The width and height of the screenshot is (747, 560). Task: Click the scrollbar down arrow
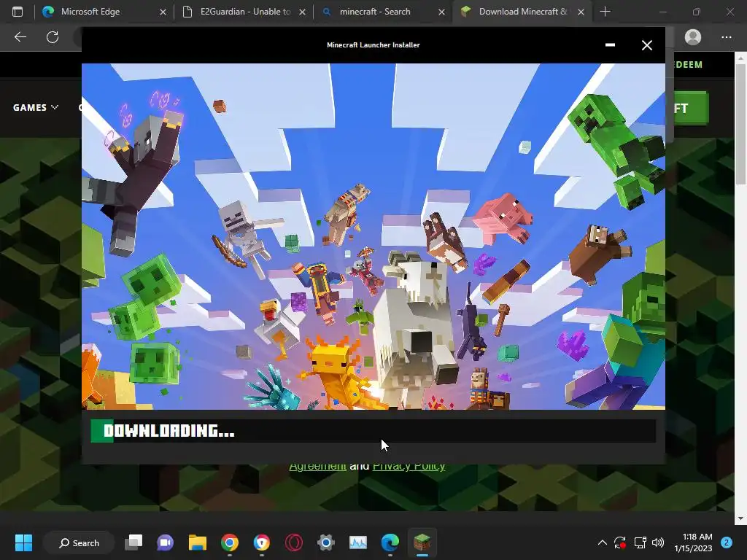(740, 518)
